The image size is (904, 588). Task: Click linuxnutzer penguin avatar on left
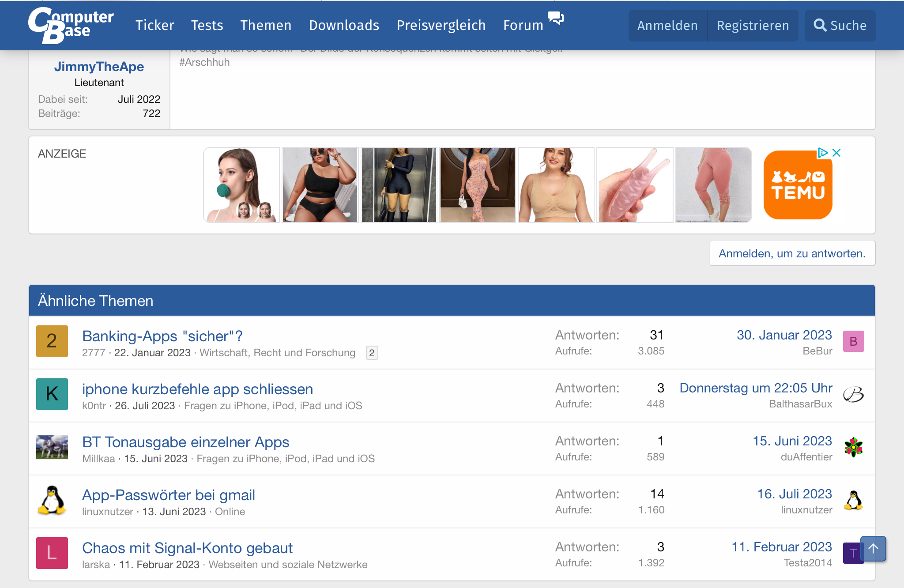52,500
